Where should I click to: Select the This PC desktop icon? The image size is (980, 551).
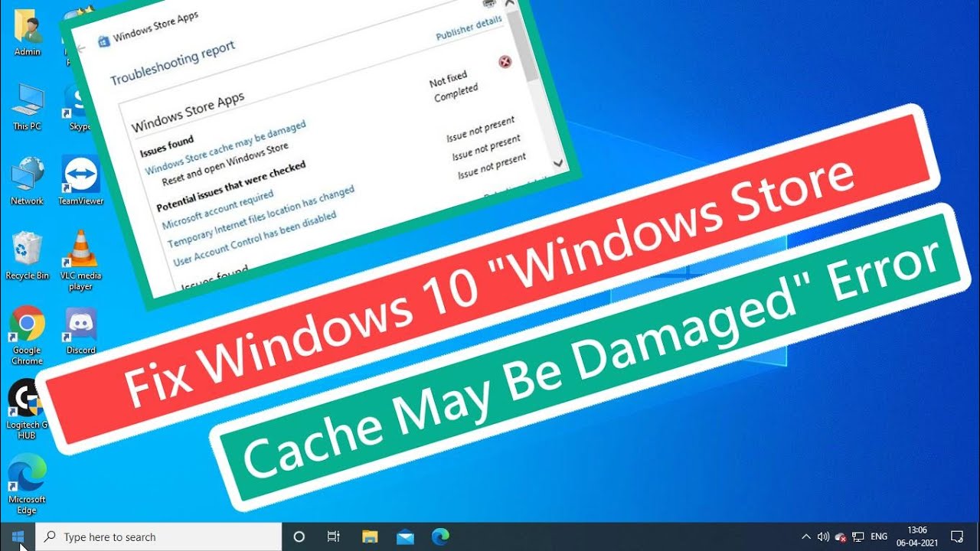(x=27, y=106)
